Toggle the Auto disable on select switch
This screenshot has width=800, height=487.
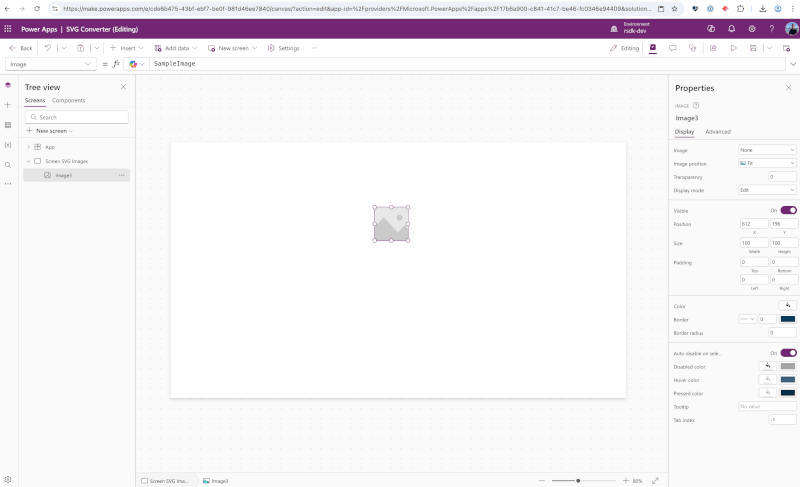788,353
